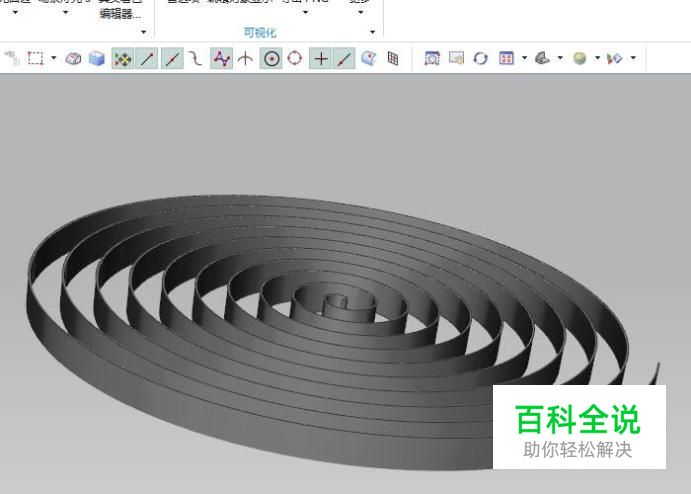
Task: Expand the 更多 menu arrow
Action: tap(360, 13)
